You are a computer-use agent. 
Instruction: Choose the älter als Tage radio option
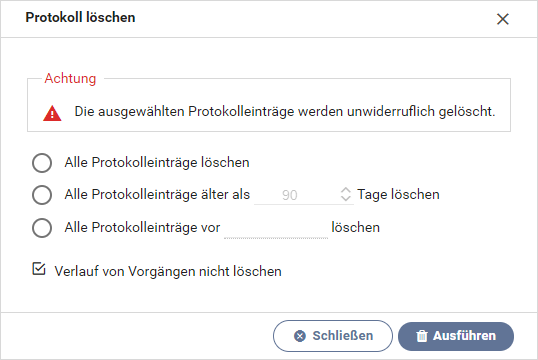(42, 195)
